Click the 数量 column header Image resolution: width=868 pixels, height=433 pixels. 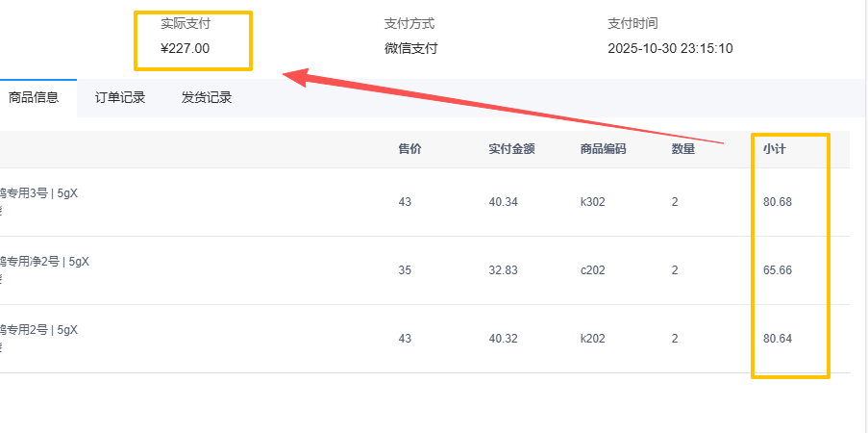point(683,149)
